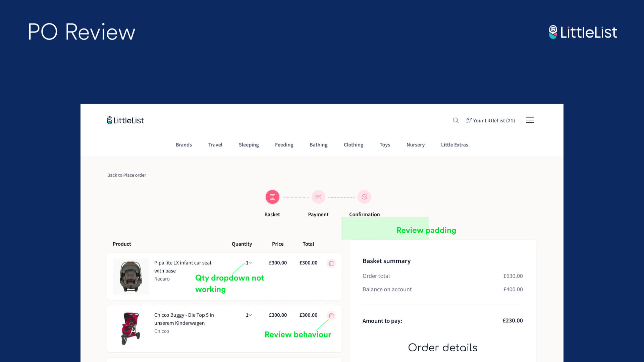Open the Travel category

coord(215,145)
